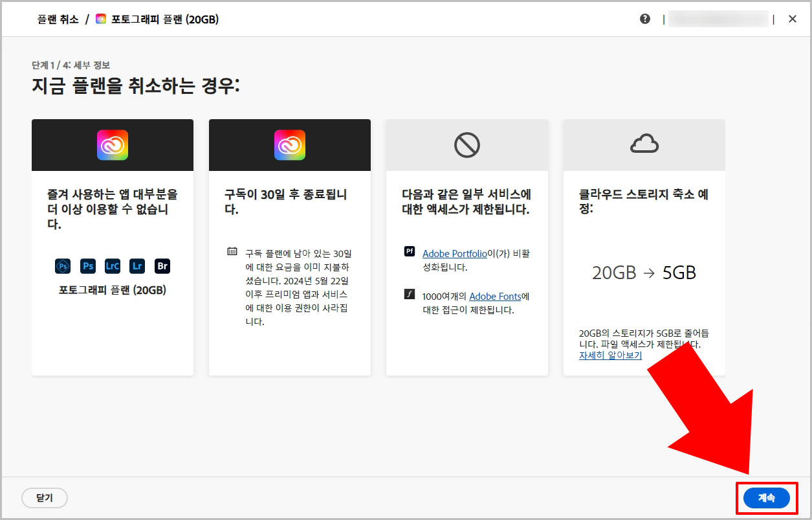812x520 pixels.
Task: Close the plan cancellation dialog with X
Action: point(793,19)
